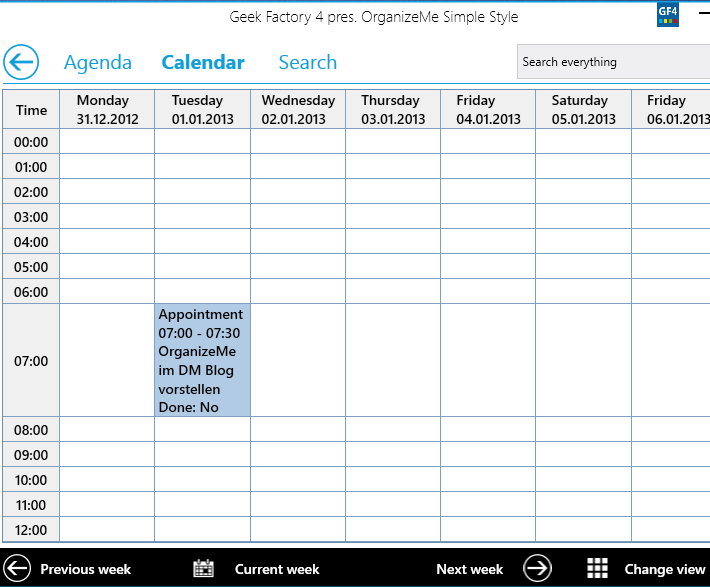Image resolution: width=710 pixels, height=587 pixels.
Task: Click the 08:00 time row label
Action: [31, 429]
